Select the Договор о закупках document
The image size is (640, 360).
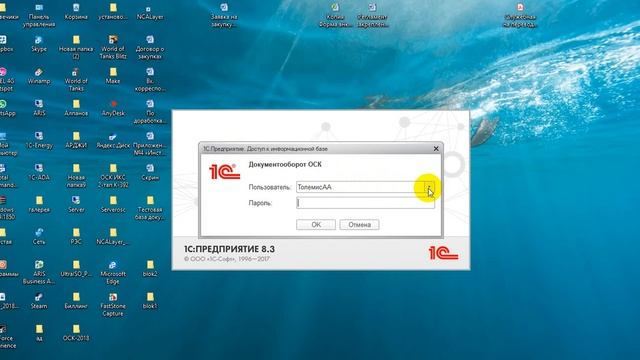150,48
